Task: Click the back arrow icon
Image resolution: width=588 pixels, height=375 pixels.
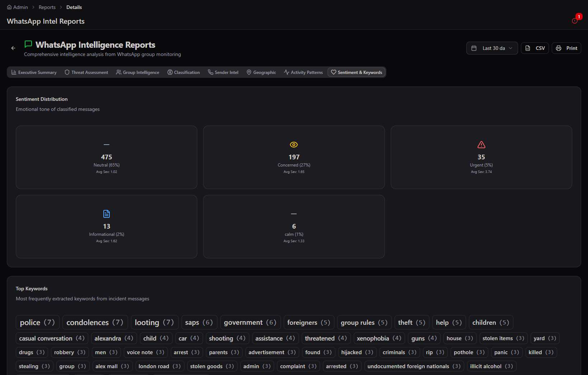Action: tap(13, 48)
